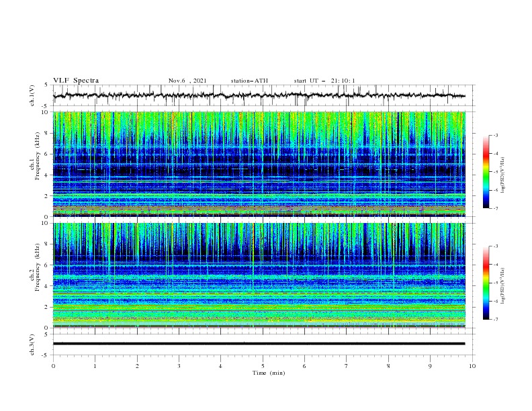This screenshot has height=411, width=532.
Task: Click the "10" kHz tick on ch.2 frequency axis
Action: click(x=45, y=223)
